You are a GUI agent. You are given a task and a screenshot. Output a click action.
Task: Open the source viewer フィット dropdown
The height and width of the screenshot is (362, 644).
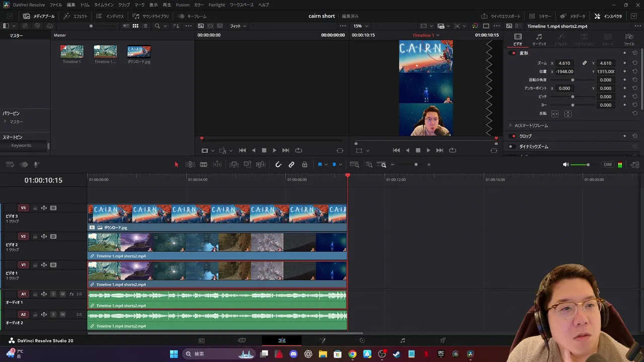tap(238, 26)
